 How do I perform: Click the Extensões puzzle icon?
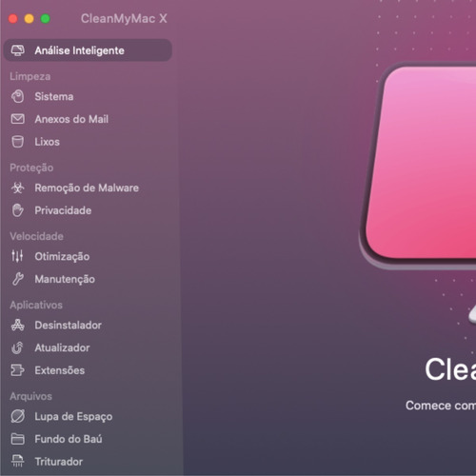(18, 370)
